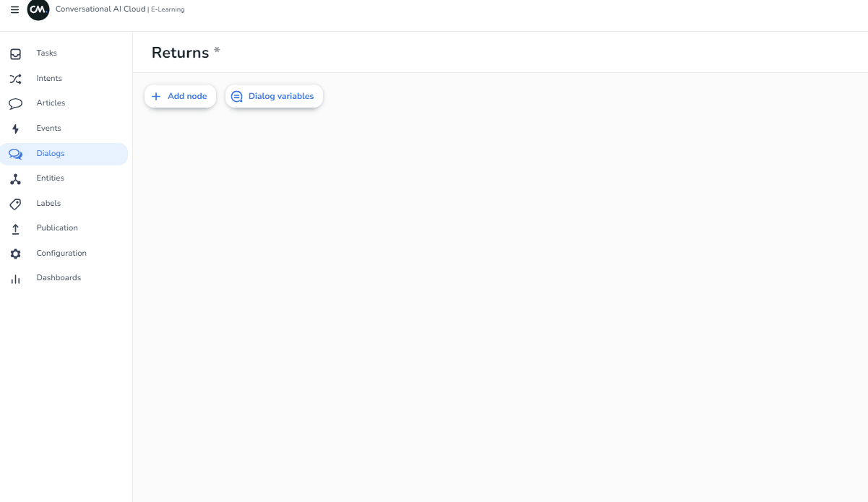Click the Publication upload icon

tap(15, 228)
